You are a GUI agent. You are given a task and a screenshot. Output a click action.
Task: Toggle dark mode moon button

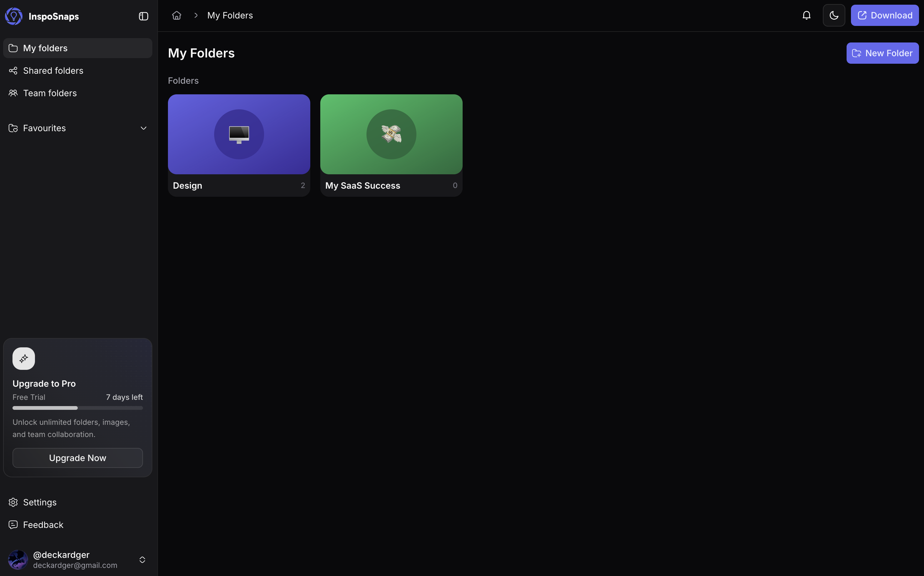pos(834,15)
